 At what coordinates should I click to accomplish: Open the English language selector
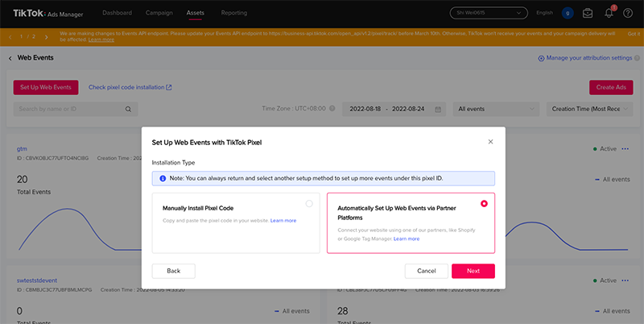(545, 13)
